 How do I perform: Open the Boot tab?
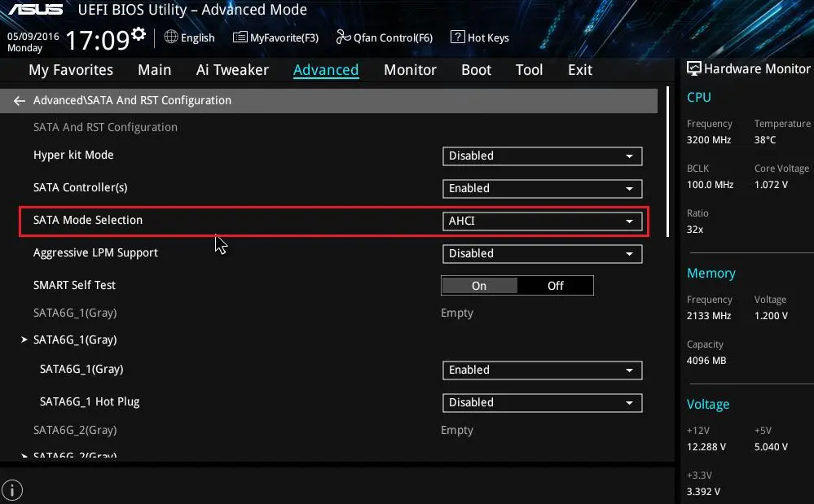476,70
